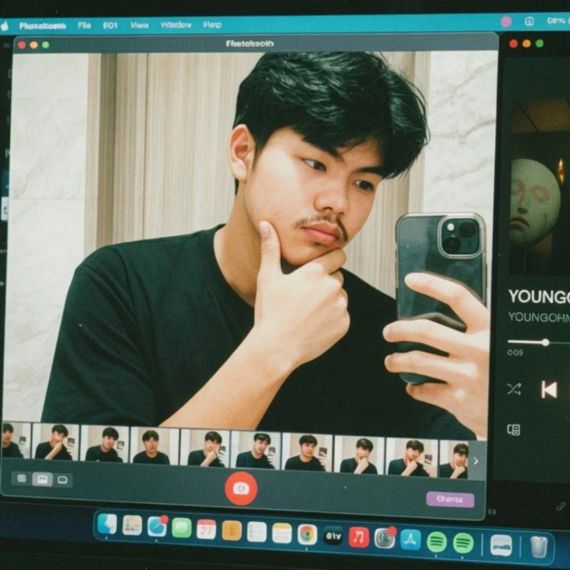Viewport: 570px width, 570px height.
Task: Select the partially cut leftmost strip thumbnail
Action: [16, 440]
